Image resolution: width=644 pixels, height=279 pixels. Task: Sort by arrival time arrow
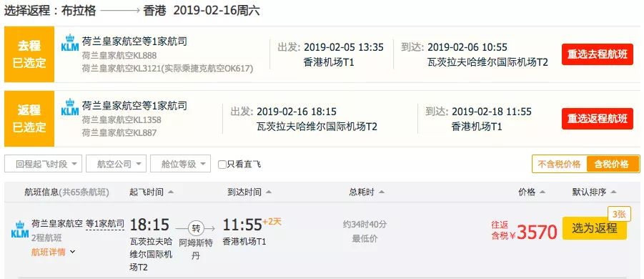pos(269,192)
